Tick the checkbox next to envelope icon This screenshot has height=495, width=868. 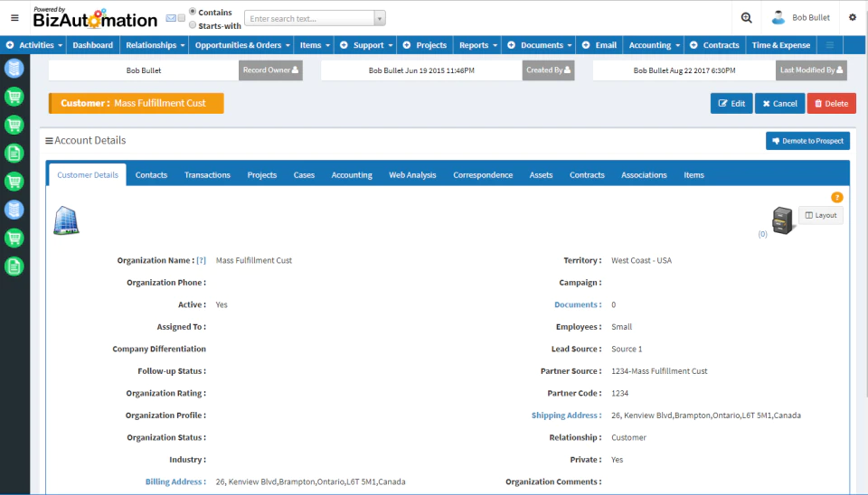[182, 18]
